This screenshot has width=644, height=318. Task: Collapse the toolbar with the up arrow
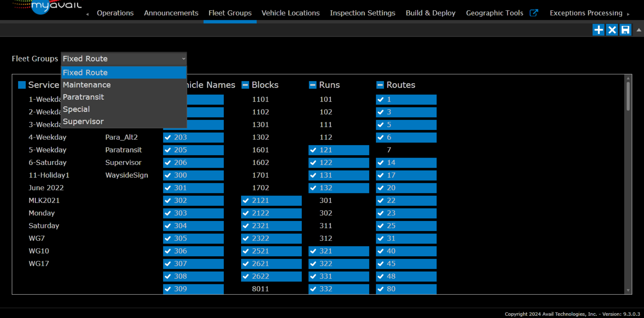(639, 30)
